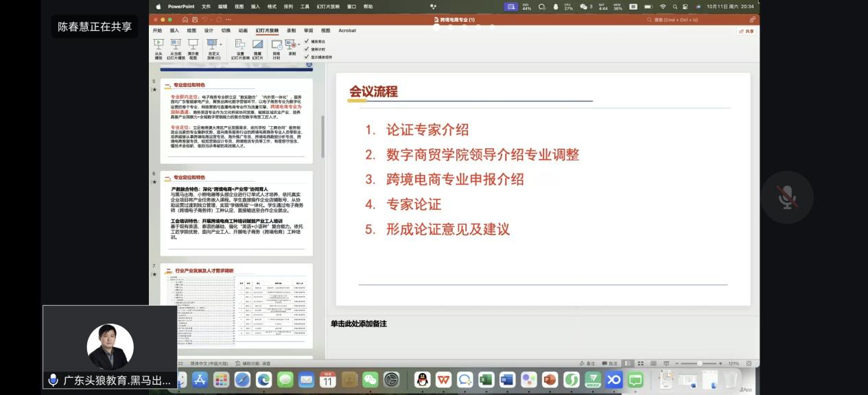Open PowerPoint app in the Dock
Screen dimensions: 868x395
pyautogui.click(x=550, y=379)
